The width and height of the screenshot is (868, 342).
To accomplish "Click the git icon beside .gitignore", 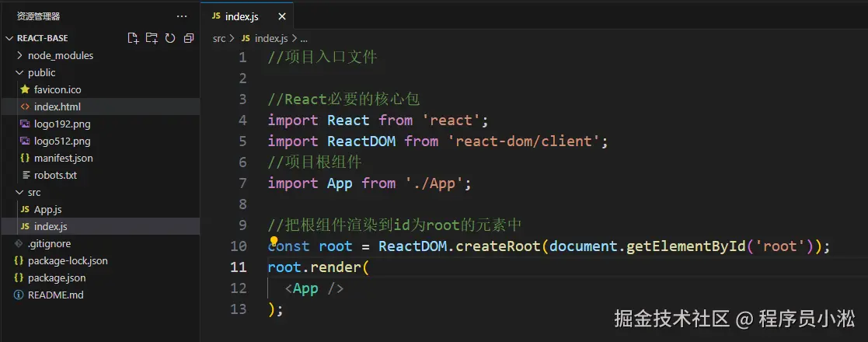I will [x=19, y=243].
